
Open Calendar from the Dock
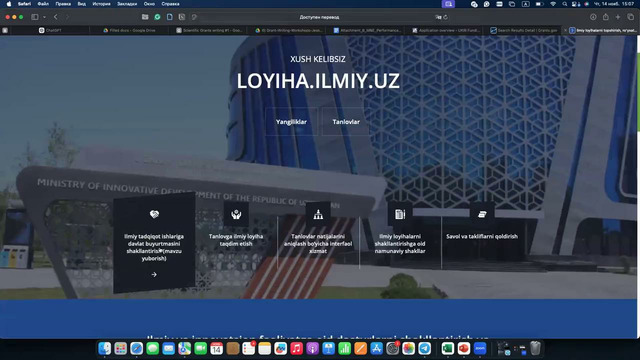216,348
